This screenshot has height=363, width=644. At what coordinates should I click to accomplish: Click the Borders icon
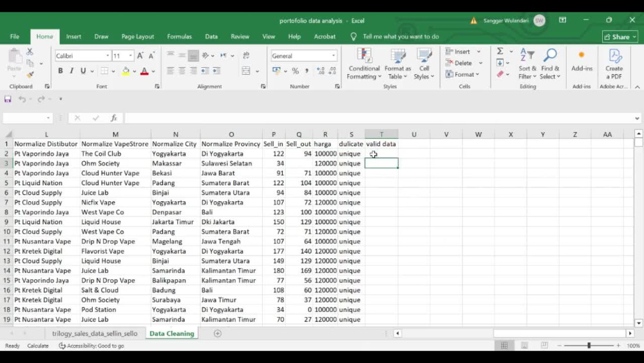click(104, 71)
